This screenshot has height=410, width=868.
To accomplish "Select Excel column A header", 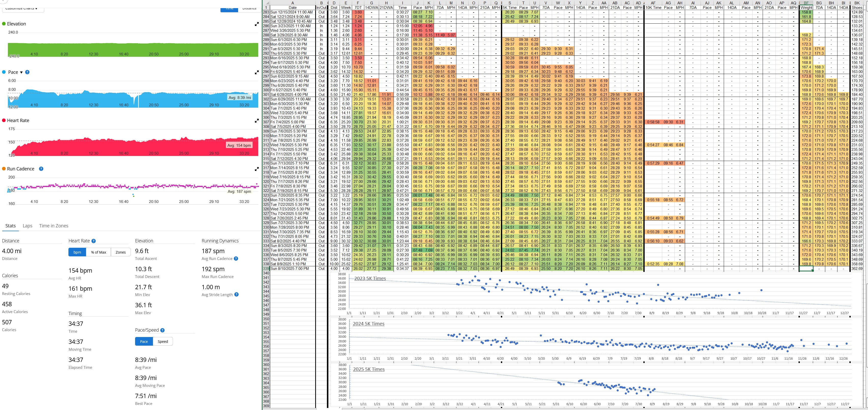I will tap(293, 3).
